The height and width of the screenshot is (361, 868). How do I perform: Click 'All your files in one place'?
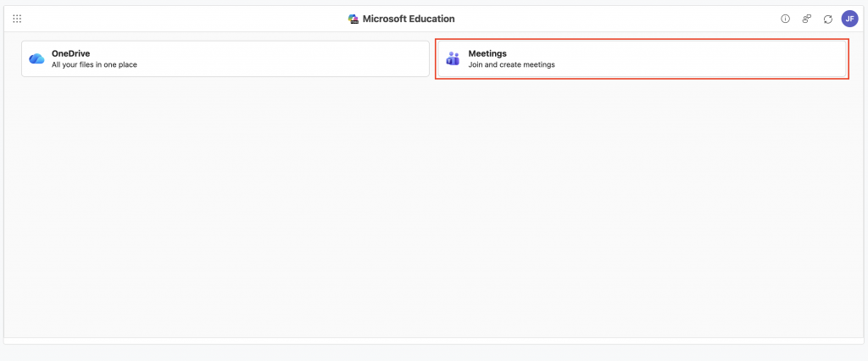(x=94, y=64)
